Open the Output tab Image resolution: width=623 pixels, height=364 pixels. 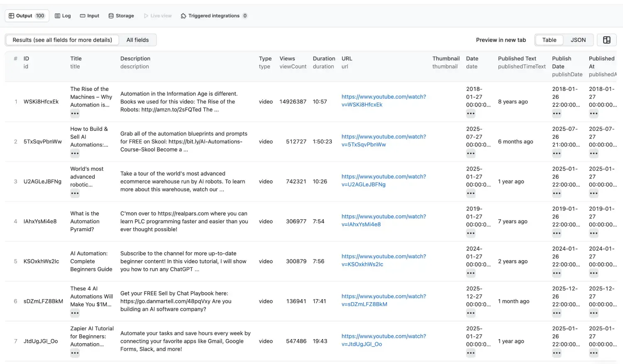27,16
